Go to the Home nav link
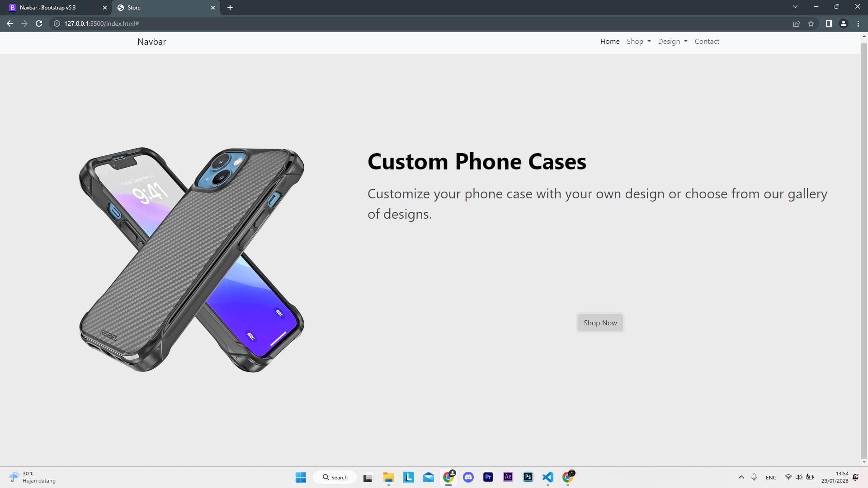 point(610,42)
